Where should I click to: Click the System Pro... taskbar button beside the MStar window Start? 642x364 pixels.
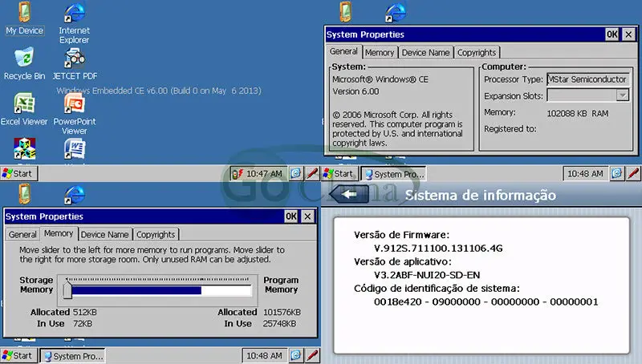[x=394, y=174]
